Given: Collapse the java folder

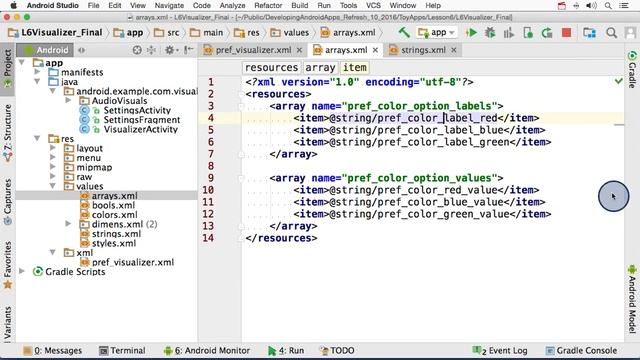Looking at the screenshot, I should pyautogui.click(x=38, y=82).
